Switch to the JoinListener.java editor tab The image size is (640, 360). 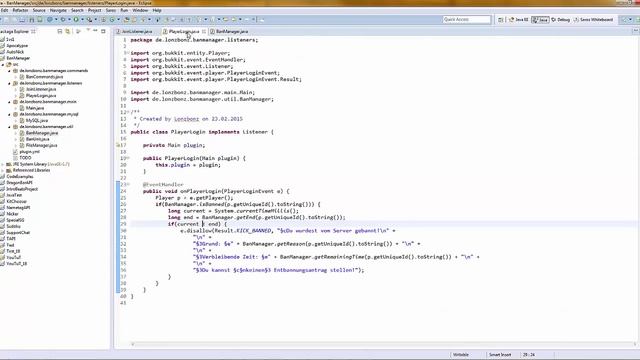(137, 31)
